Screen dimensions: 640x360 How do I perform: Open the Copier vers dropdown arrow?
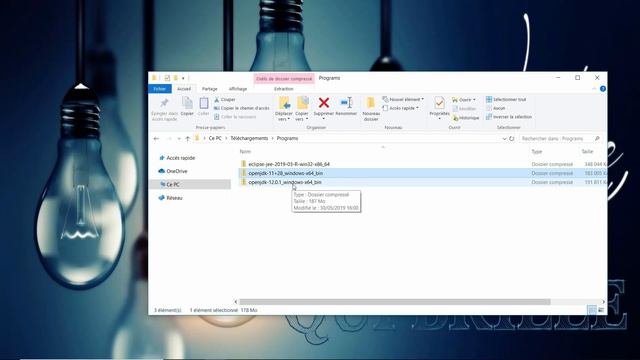click(x=307, y=119)
